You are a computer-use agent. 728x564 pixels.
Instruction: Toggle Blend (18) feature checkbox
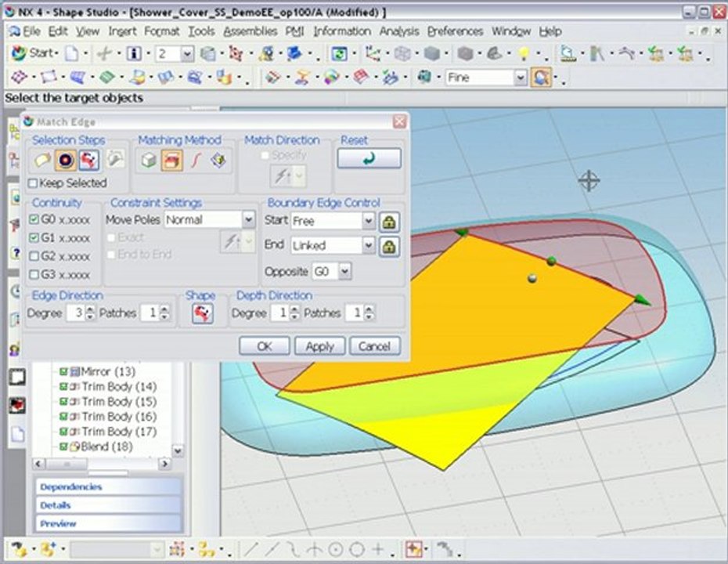click(x=63, y=446)
